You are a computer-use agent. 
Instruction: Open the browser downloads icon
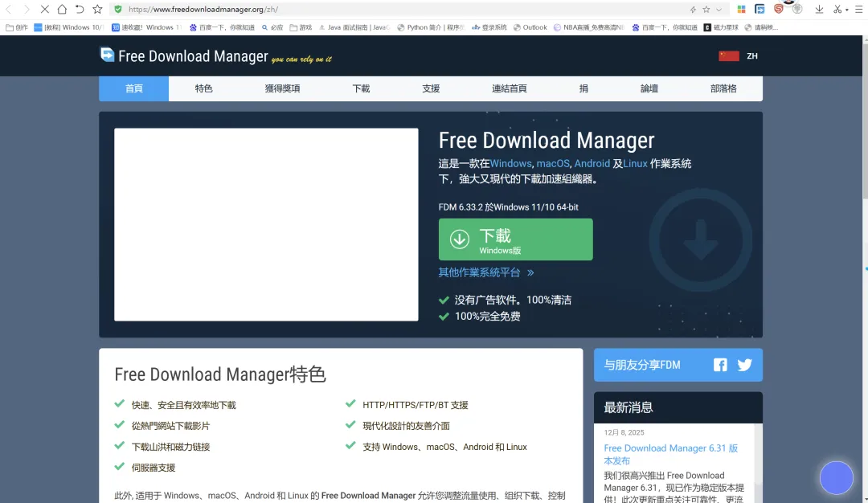point(819,9)
